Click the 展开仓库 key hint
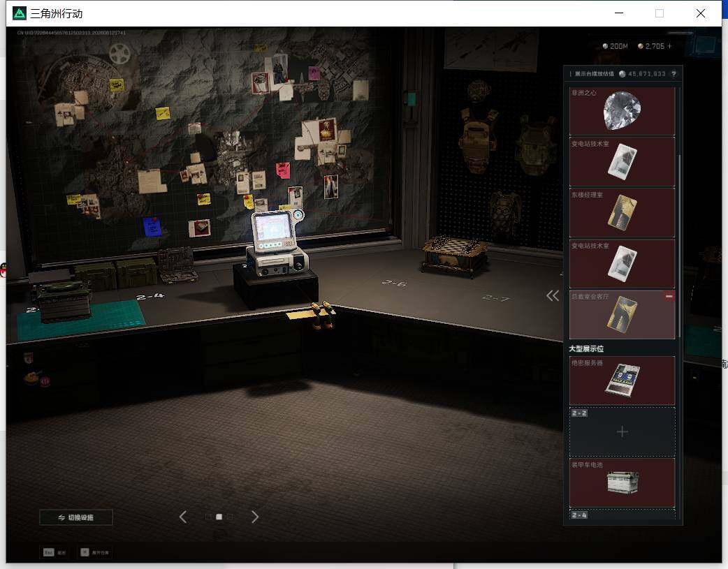Viewport: 728px width, 569px height. pyautogui.click(x=94, y=552)
